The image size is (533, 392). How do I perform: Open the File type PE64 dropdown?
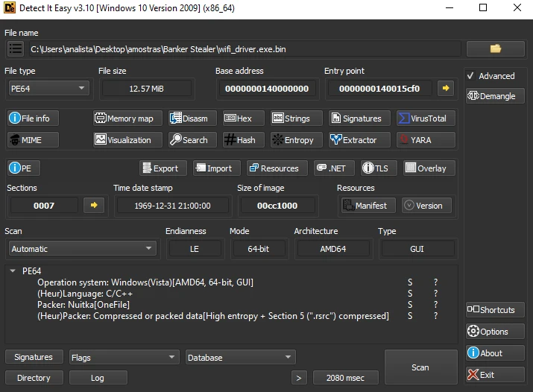(48, 89)
